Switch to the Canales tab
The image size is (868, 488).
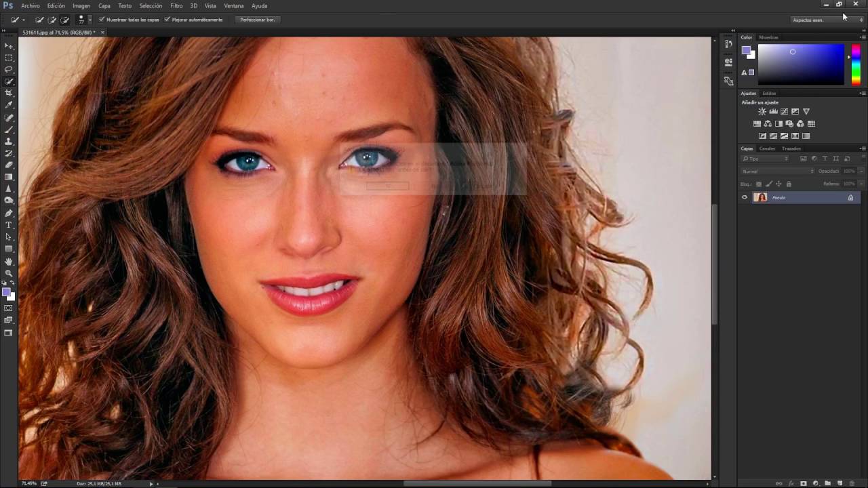767,148
